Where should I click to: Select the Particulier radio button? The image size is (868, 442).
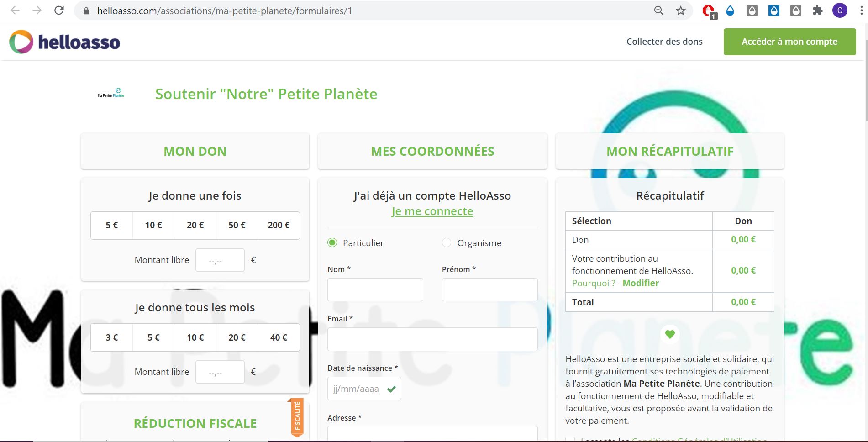(x=332, y=243)
